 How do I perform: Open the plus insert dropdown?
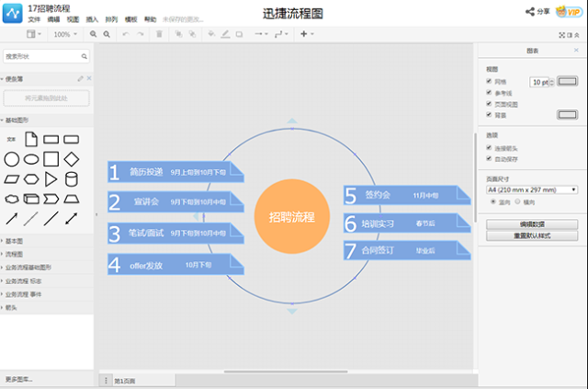307,34
